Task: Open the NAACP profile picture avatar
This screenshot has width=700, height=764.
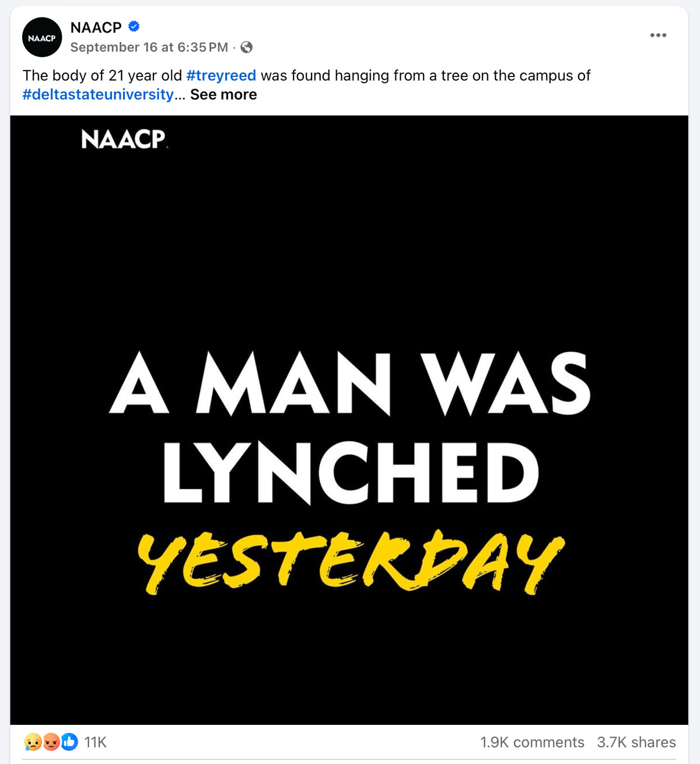Action: 42,37
